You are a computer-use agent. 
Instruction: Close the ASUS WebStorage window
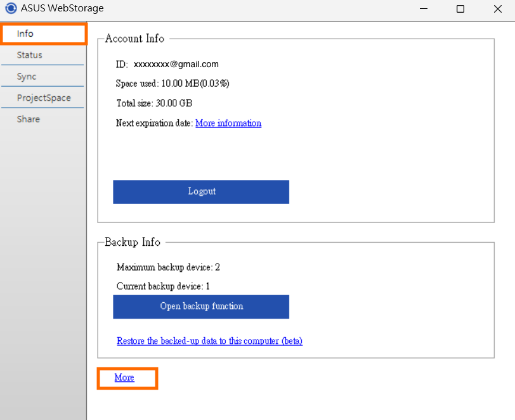pos(498,8)
